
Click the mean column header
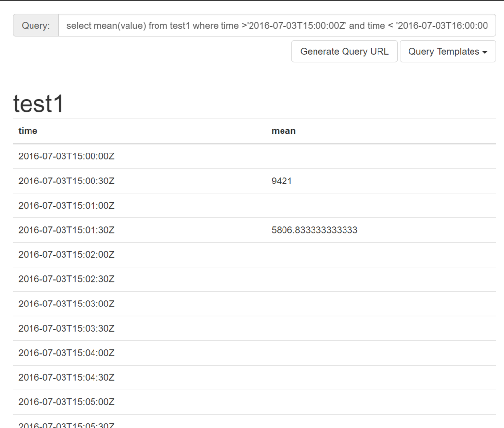(x=283, y=131)
